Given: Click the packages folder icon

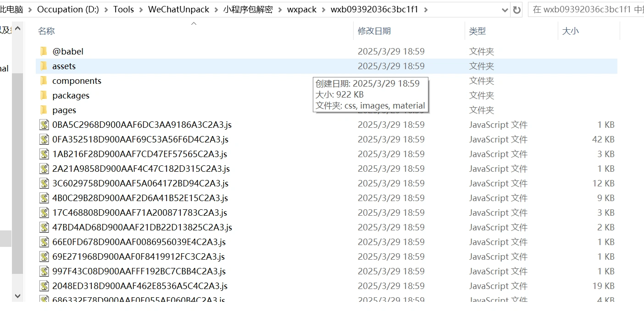Looking at the screenshot, I should [44, 95].
